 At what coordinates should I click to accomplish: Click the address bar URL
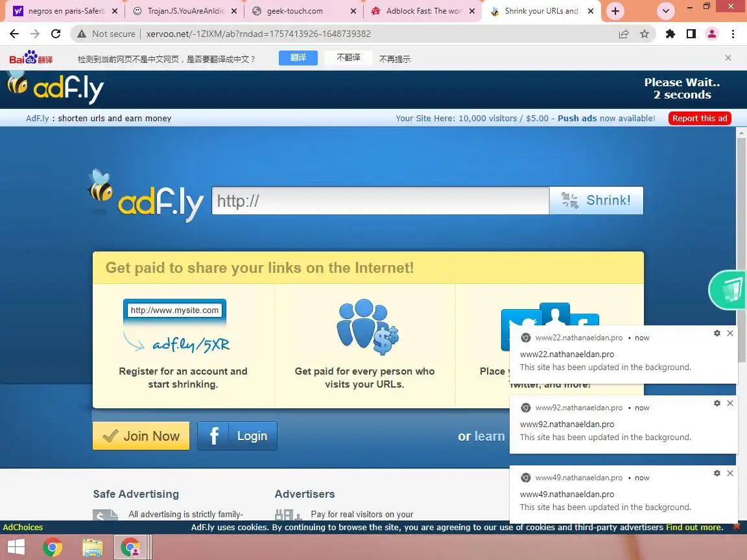(258, 34)
